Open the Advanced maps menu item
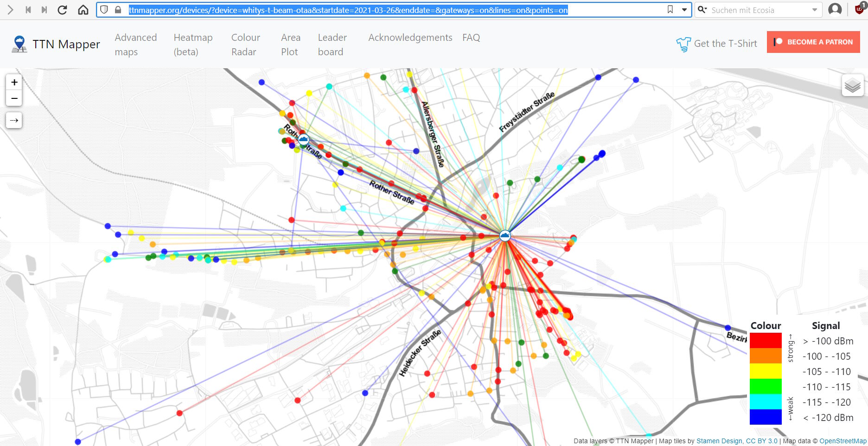This screenshot has width=868, height=446. pos(136,45)
